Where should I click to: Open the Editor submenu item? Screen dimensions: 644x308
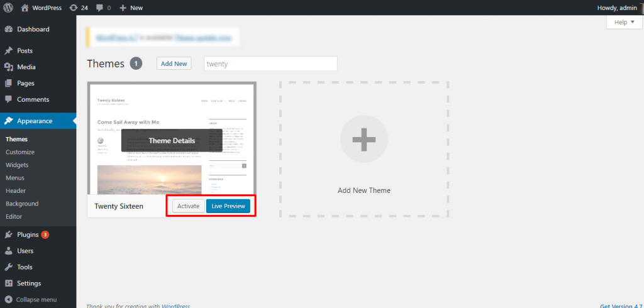click(14, 216)
